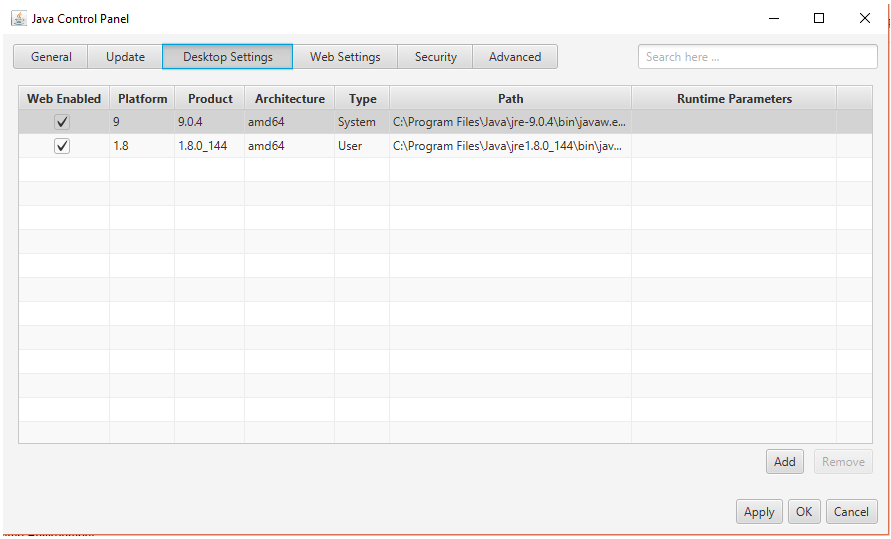The height and width of the screenshot is (539, 891).
Task: Select the 9.0.4 product cell
Action: (210, 122)
